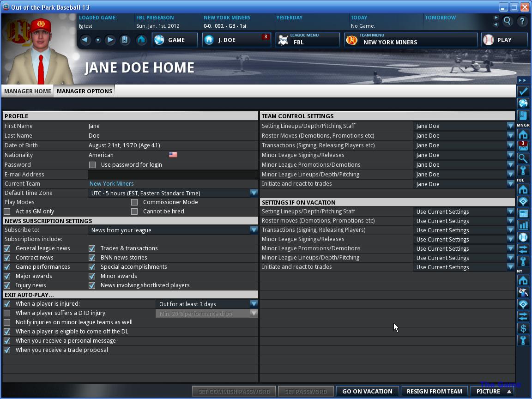The width and height of the screenshot is (532, 399).
Task: Click the home icon beside the GAME button
Action: pyautogui.click(x=141, y=40)
